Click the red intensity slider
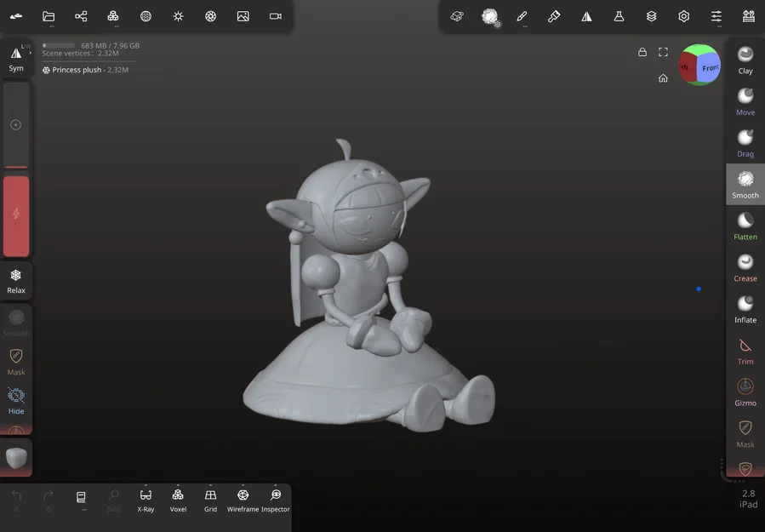This screenshot has height=532, width=765. (16, 215)
